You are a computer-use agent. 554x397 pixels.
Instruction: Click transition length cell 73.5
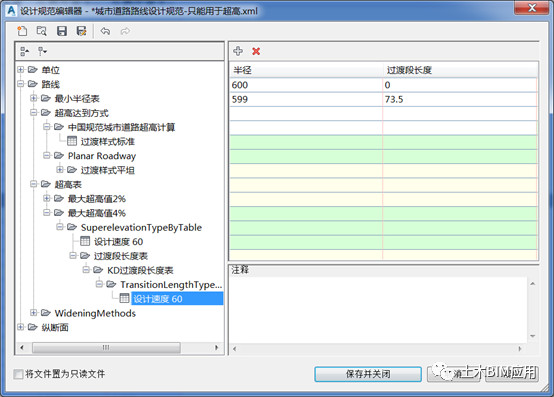click(460, 100)
